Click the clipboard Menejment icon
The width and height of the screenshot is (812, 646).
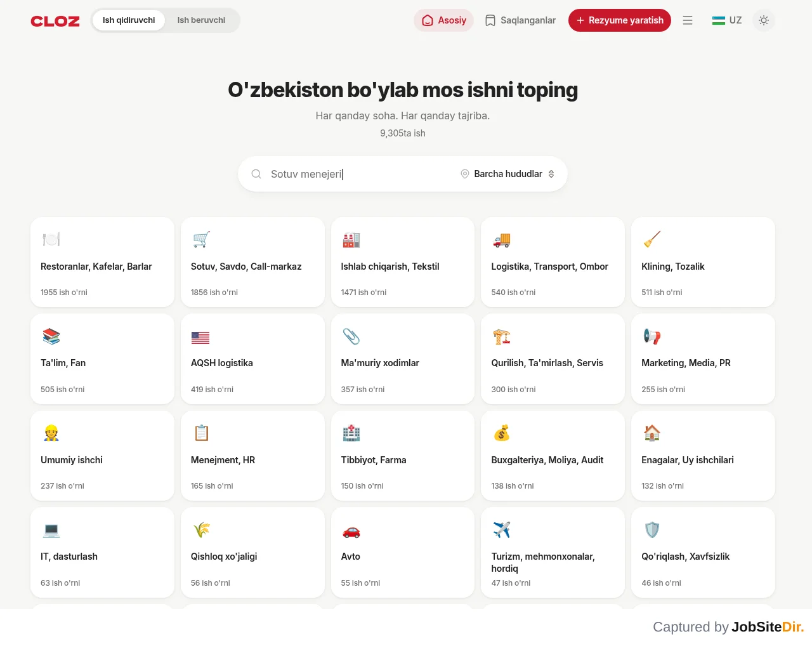tap(201, 433)
